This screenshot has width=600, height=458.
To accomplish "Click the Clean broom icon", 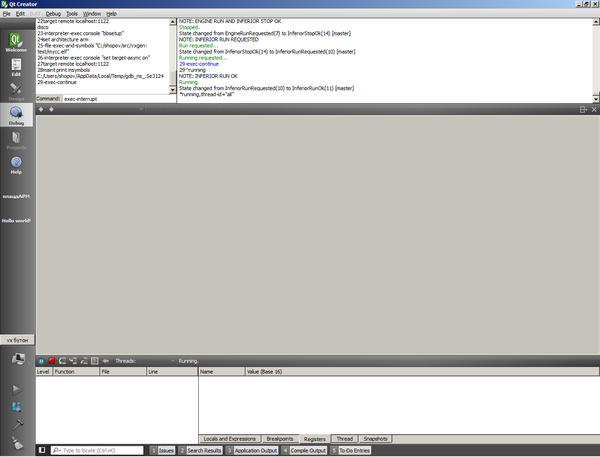I will coord(17,443).
